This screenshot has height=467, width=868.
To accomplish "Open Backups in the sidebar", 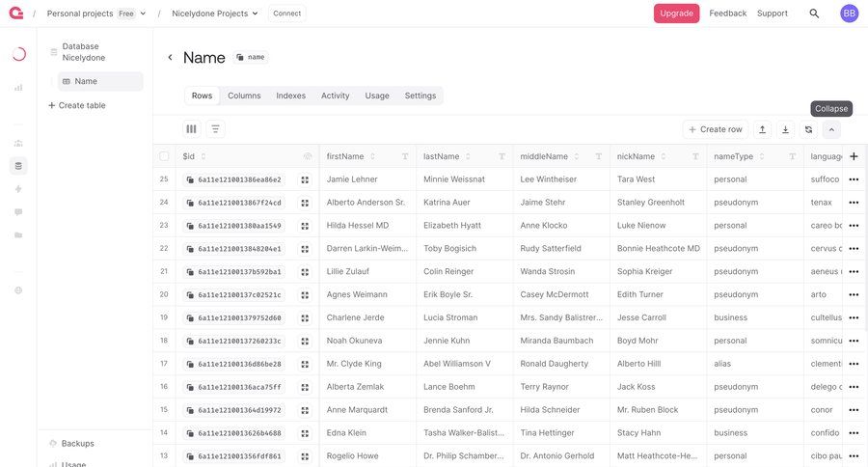I will 72,443.
